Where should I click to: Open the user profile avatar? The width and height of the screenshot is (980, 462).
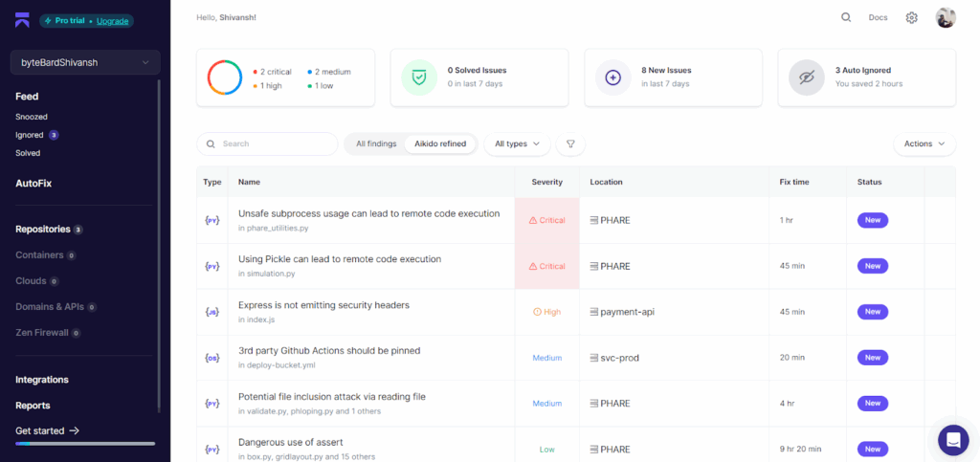(x=945, y=17)
